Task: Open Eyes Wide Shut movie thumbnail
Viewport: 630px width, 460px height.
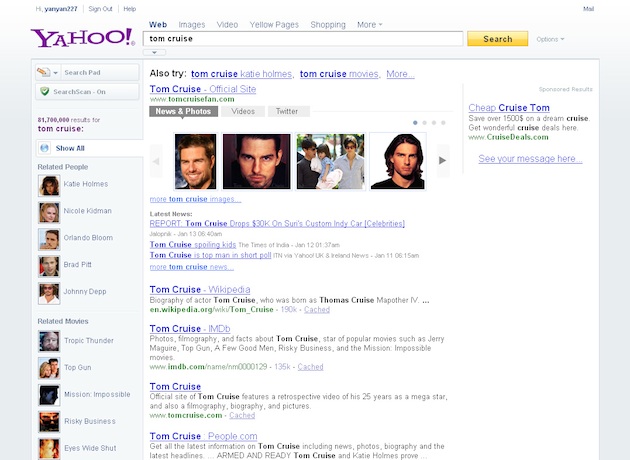Action: pos(49,449)
